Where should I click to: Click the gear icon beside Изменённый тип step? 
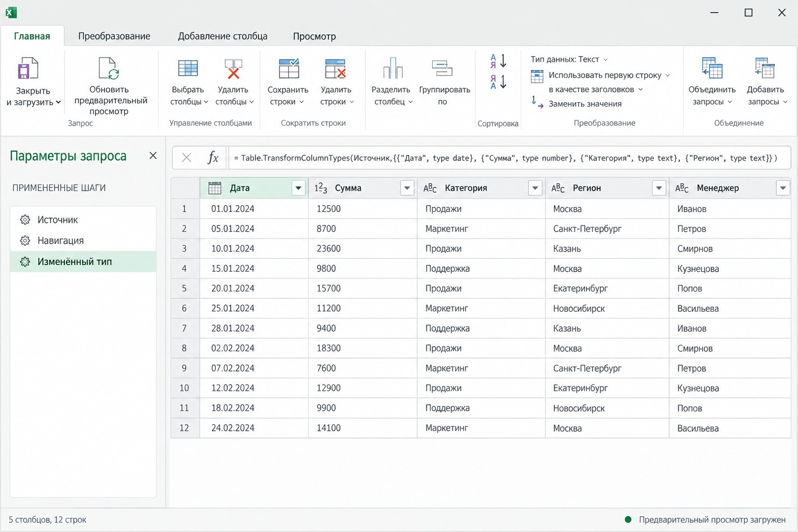25,262
